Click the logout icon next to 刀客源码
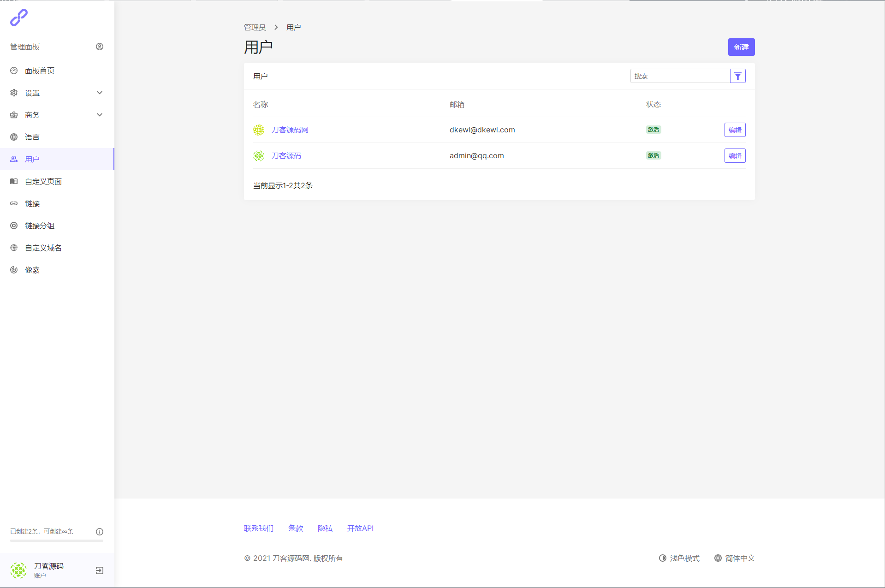Image resolution: width=885 pixels, height=588 pixels. [100, 570]
